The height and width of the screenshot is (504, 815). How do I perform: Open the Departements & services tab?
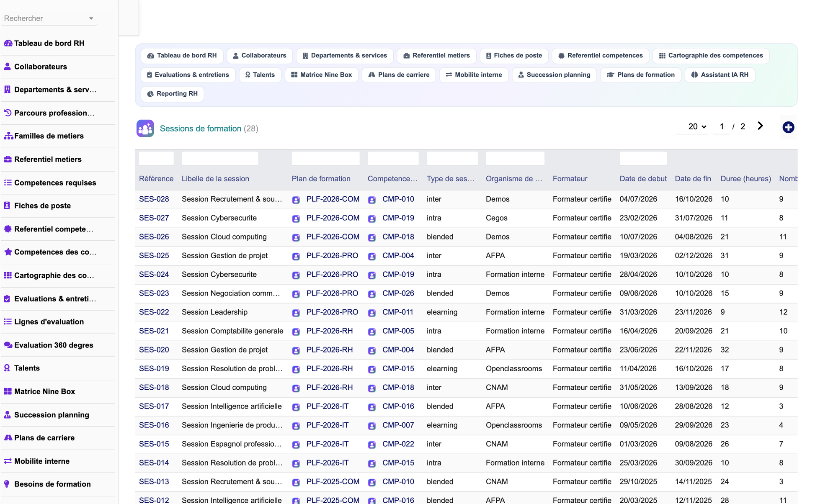click(345, 56)
